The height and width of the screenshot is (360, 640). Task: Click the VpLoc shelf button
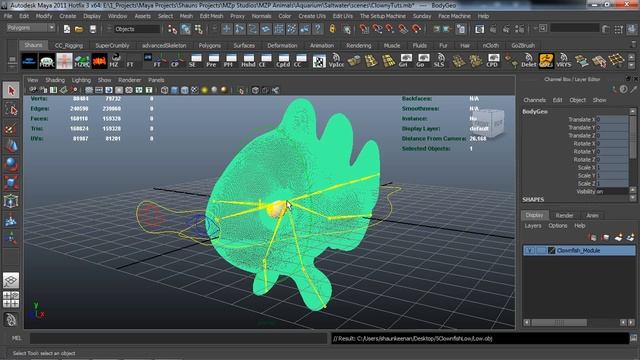coord(336,60)
